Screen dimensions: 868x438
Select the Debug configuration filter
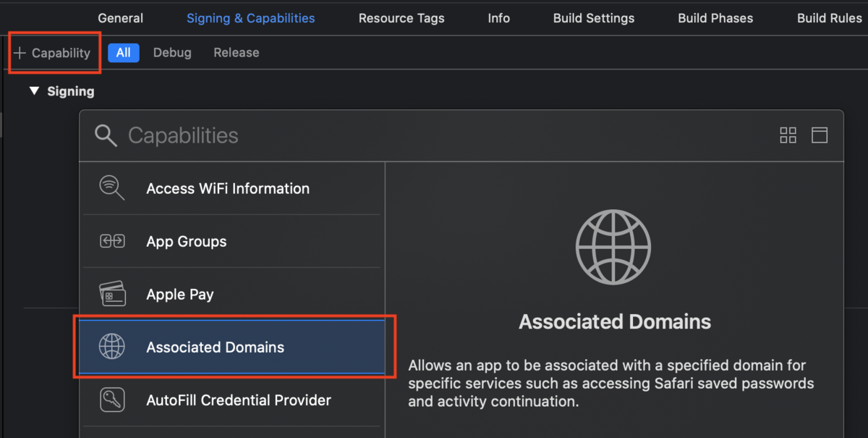(x=172, y=52)
